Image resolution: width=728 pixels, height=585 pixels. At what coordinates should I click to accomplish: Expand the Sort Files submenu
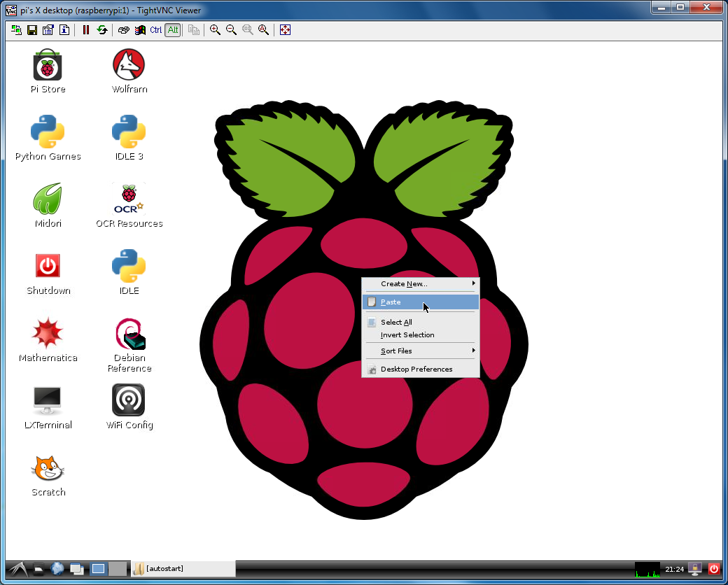click(421, 351)
